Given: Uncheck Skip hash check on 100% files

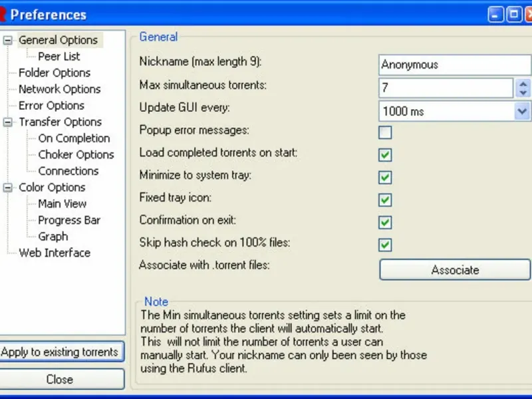Looking at the screenshot, I should (x=385, y=245).
